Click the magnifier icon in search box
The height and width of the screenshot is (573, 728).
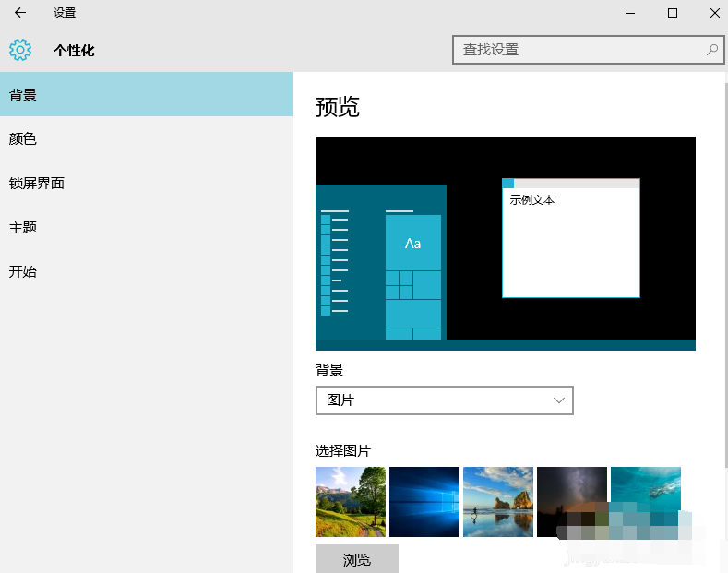click(712, 50)
